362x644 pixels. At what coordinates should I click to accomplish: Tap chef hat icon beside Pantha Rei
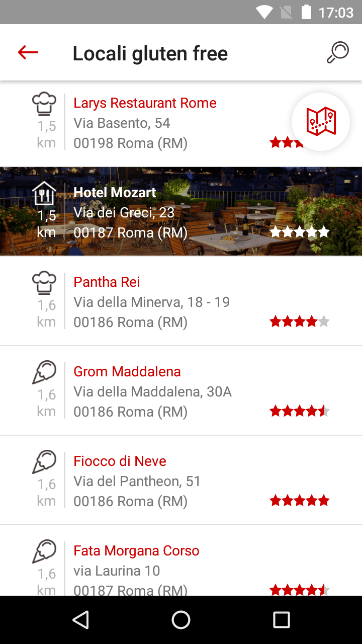pos(44,282)
